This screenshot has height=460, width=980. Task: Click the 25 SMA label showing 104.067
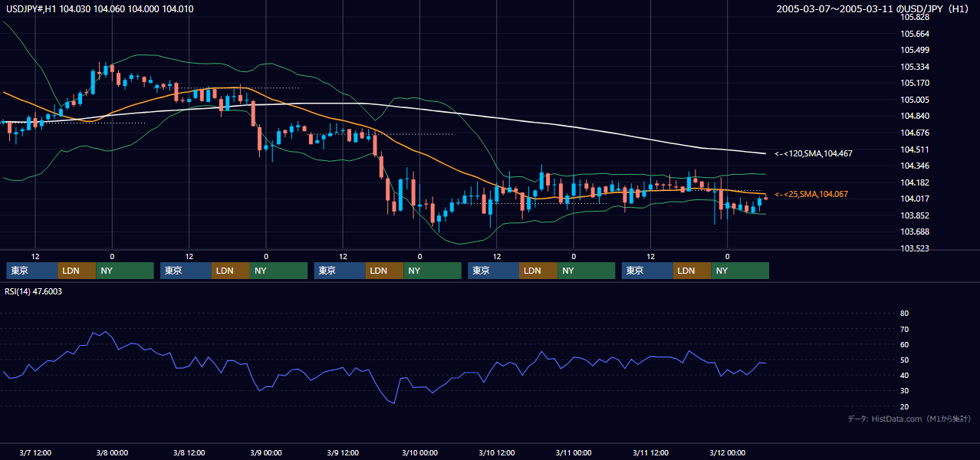point(811,194)
